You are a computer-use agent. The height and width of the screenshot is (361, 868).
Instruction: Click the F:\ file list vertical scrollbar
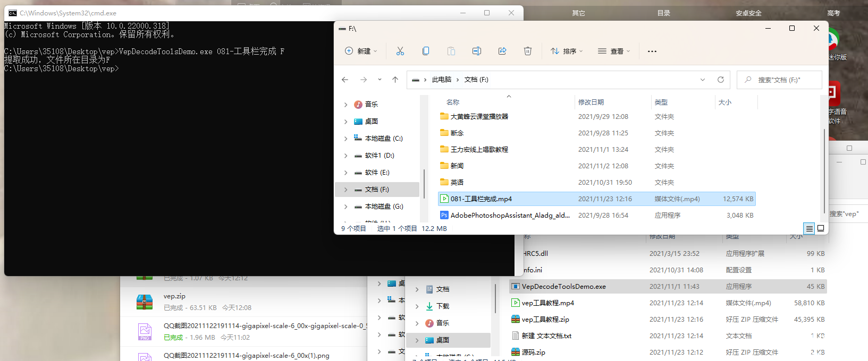coord(824,170)
